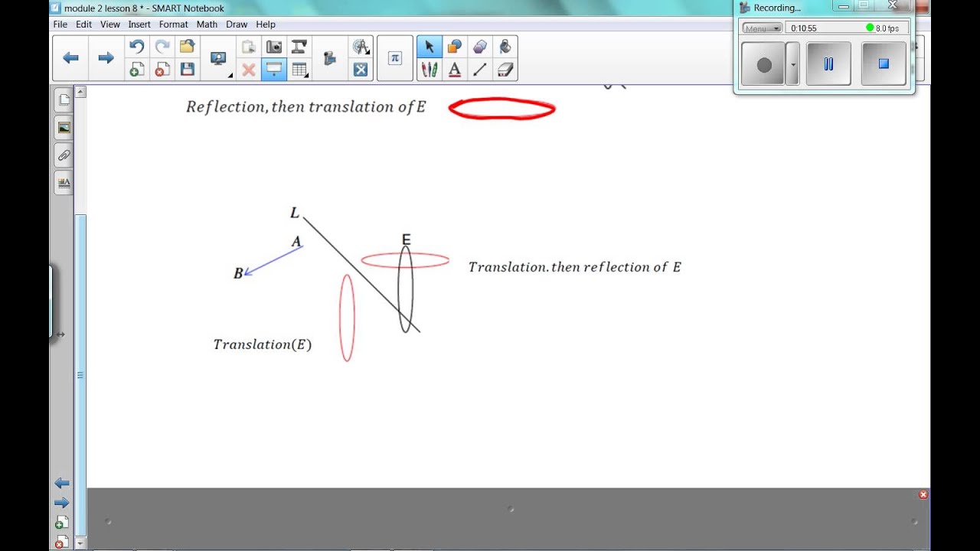This screenshot has height=551, width=980.
Task: Select the thick red ellipse shape
Action: (x=501, y=109)
